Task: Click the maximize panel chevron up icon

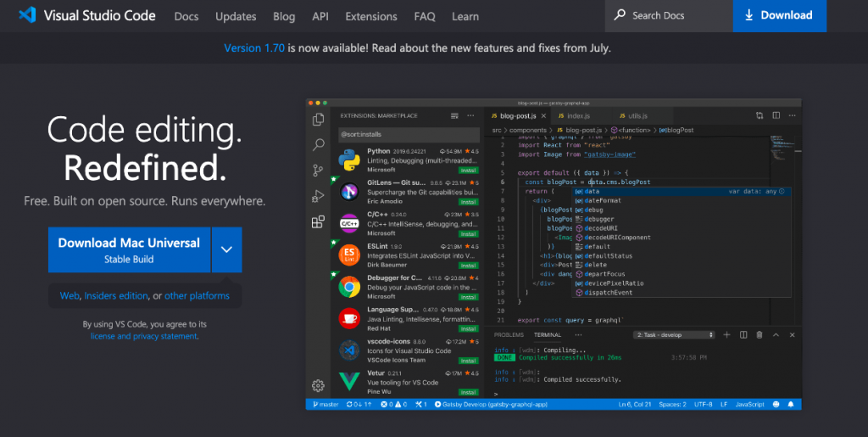Action: [776, 335]
